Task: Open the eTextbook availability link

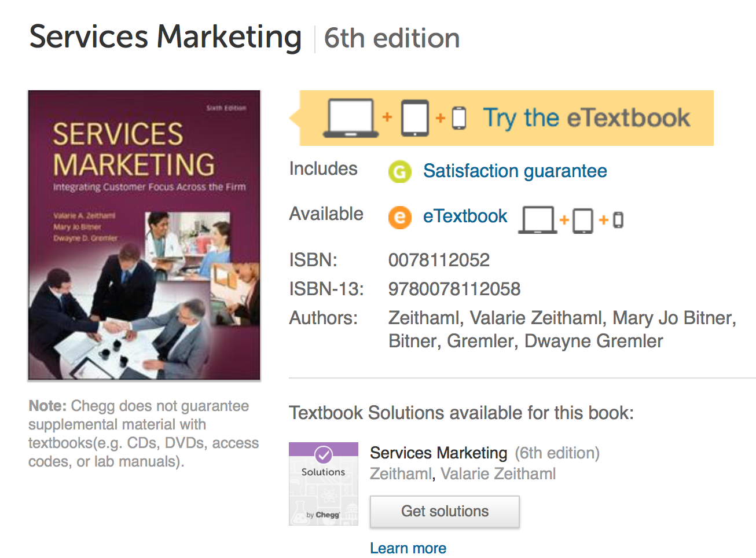Action: click(465, 216)
